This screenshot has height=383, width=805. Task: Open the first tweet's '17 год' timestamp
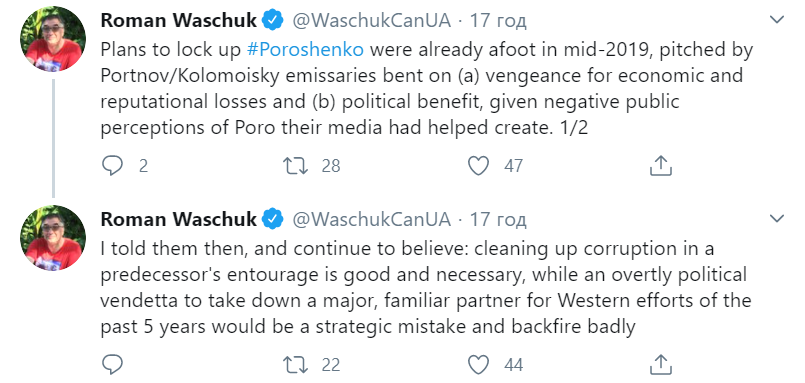click(x=499, y=21)
